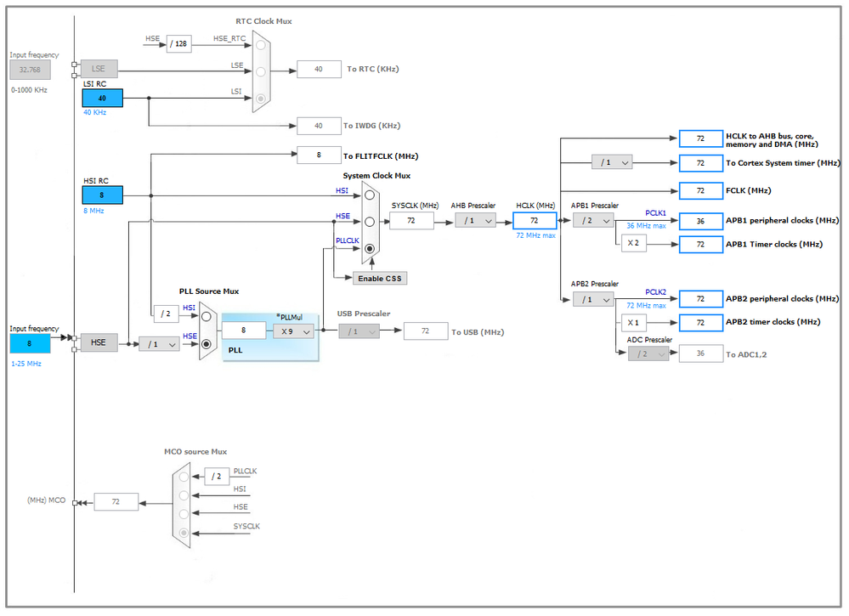The image size is (849, 616).
Task: Click the MCO PLLCLK /2 divider box
Action: click(217, 477)
